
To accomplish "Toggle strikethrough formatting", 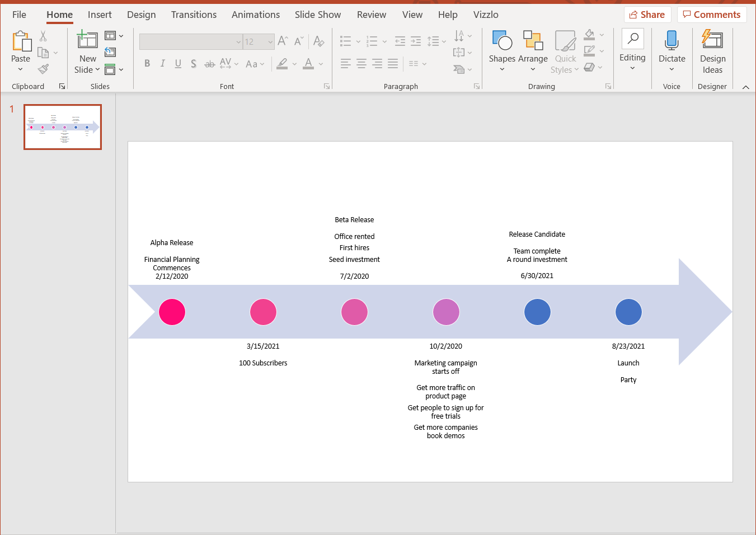I will click(x=209, y=63).
